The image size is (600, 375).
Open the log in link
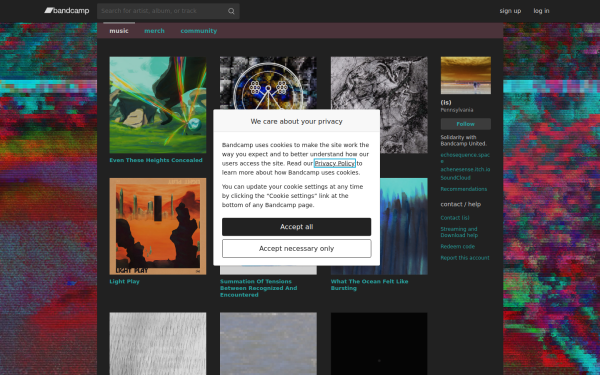tap(541, 11)
